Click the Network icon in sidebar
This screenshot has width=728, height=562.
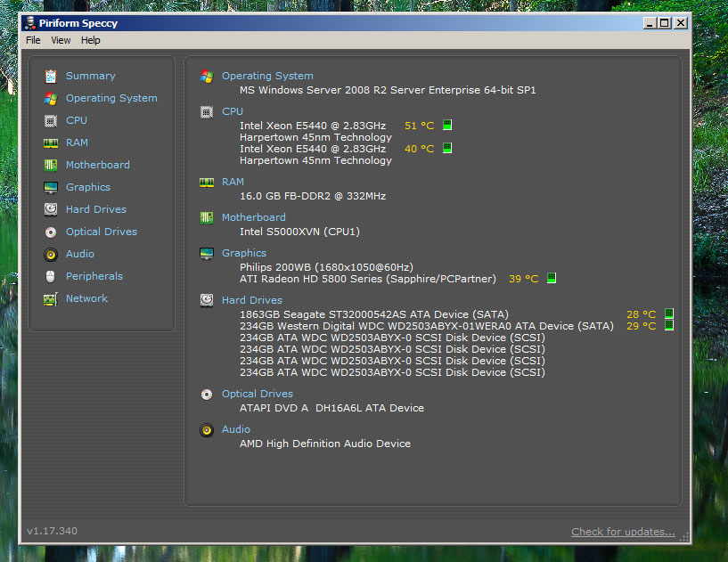point(51,298)
